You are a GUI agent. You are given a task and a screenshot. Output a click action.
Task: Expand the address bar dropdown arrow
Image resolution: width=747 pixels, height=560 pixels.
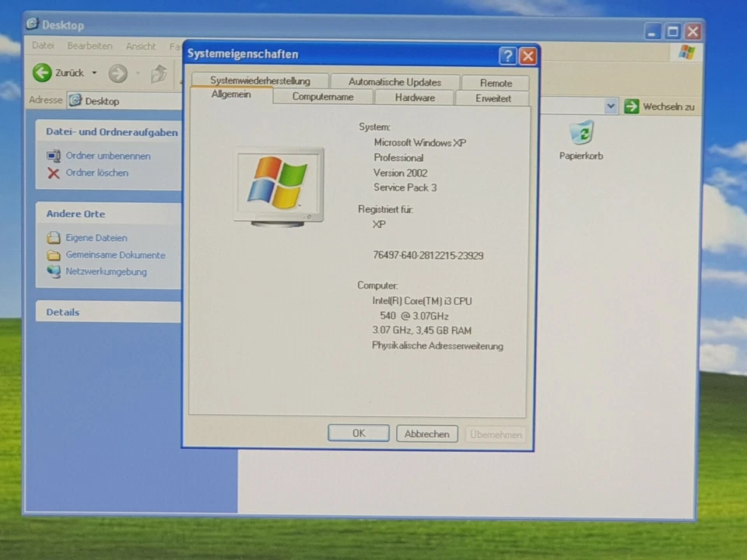pyautogui.click(x=611, y=106)
